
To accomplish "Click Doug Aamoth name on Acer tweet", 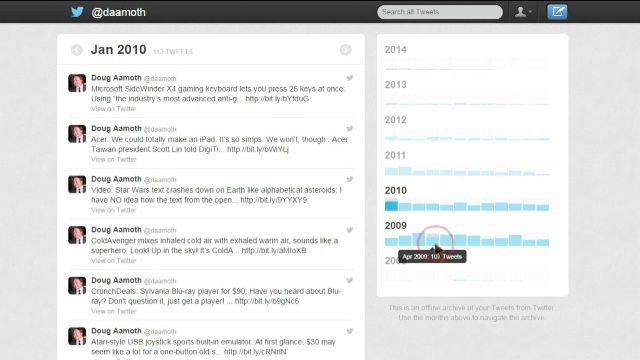I will coord(116,128).
